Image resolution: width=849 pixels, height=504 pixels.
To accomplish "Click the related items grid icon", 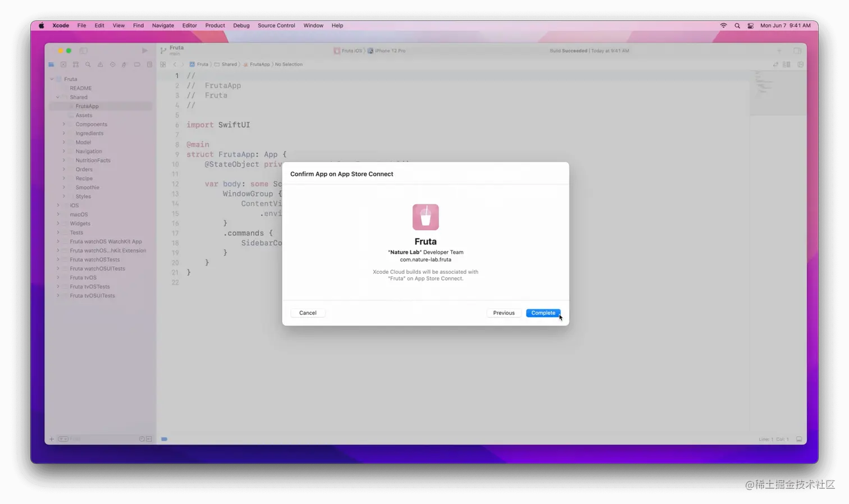I will click(163, 65).
